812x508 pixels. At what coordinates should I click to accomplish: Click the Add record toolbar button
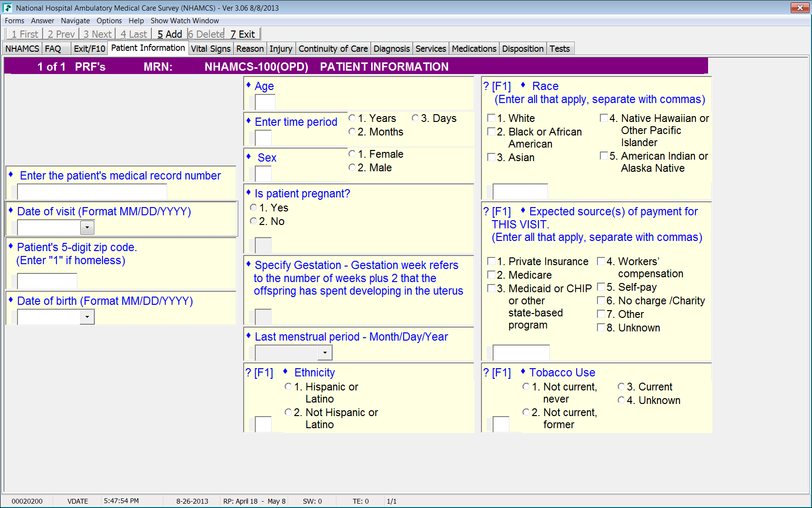coord(170,34)
